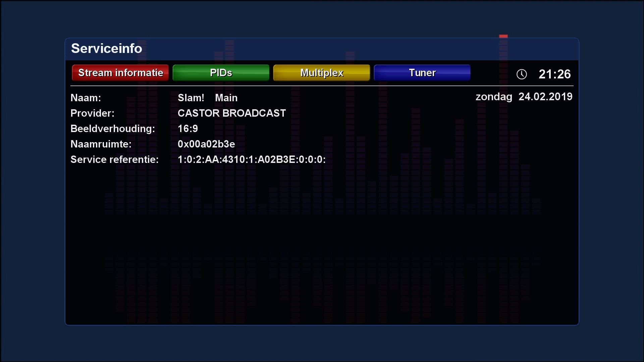Click the 16:9 aspect ratio value
The height and width of the screenshot is (362, 644).
pos(188,128)
